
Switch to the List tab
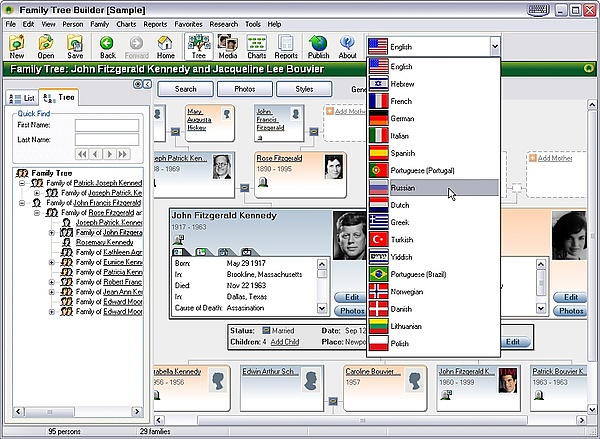click(x=22, y=98)
